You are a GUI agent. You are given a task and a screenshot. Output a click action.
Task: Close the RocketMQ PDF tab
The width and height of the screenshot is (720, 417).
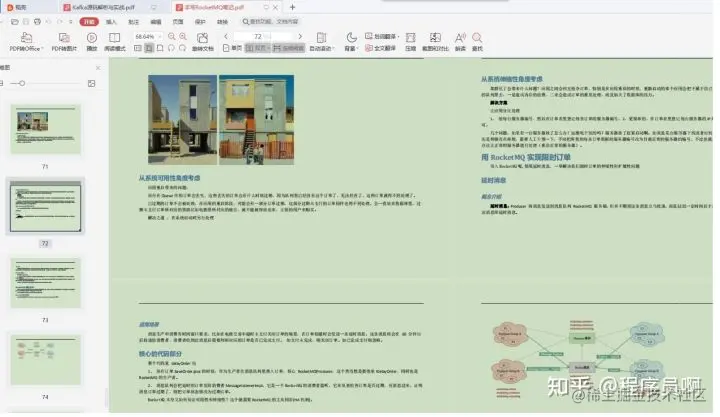tap(276, 7)
